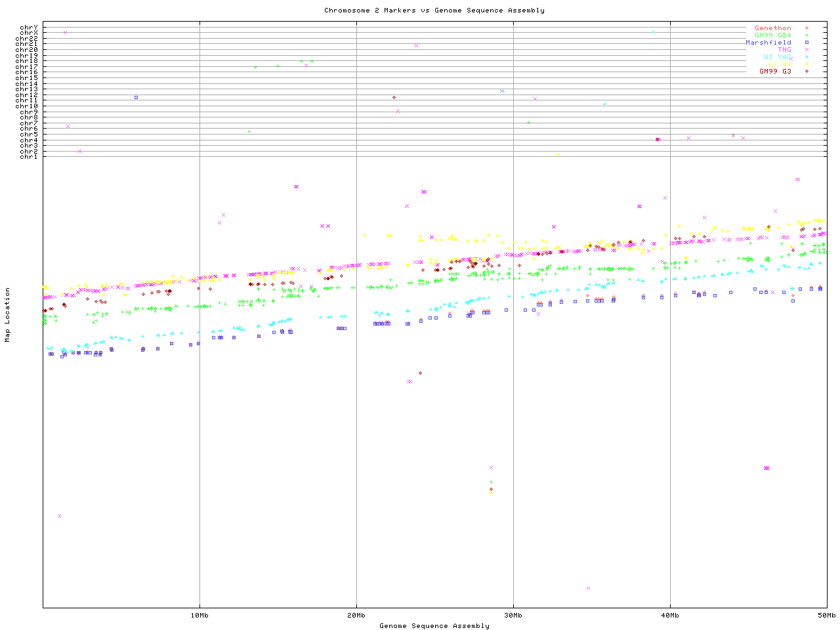Click the chart title Chromosome 2 Markers
The width and height of the screenshot is (840, 630).
[x=434, y=10]
